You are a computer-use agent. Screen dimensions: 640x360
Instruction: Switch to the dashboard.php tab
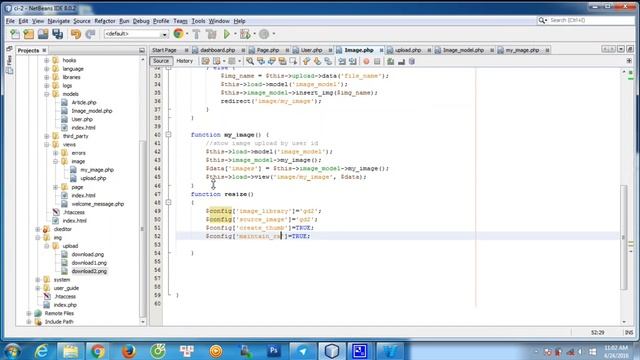[x=217, y=50]
